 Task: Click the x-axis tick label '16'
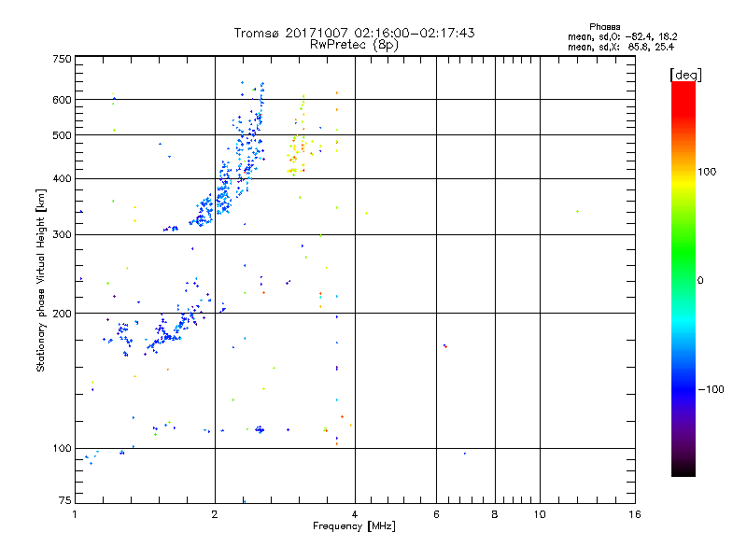(635, 514)
